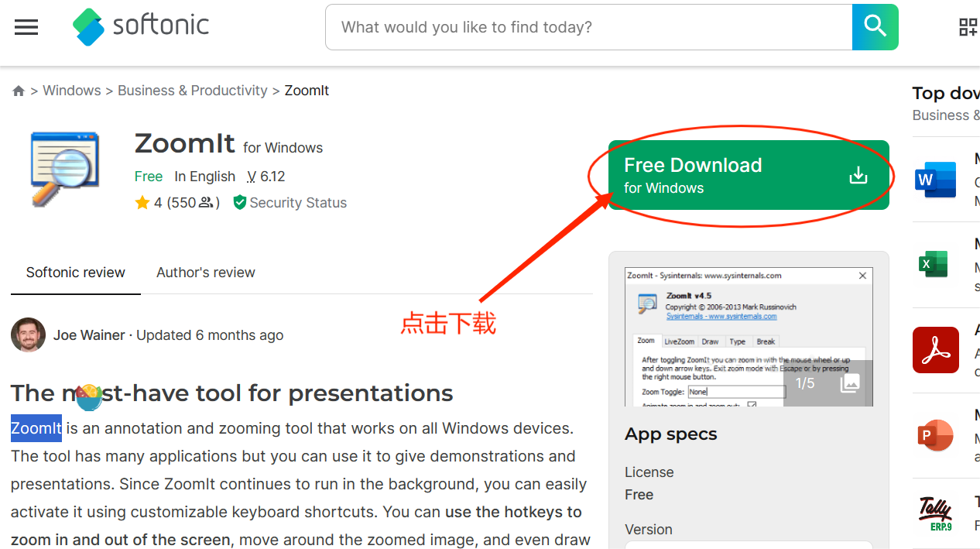Click the Security Status shield icon
This screenshot has width=980, height=549.
pos(239,203)
